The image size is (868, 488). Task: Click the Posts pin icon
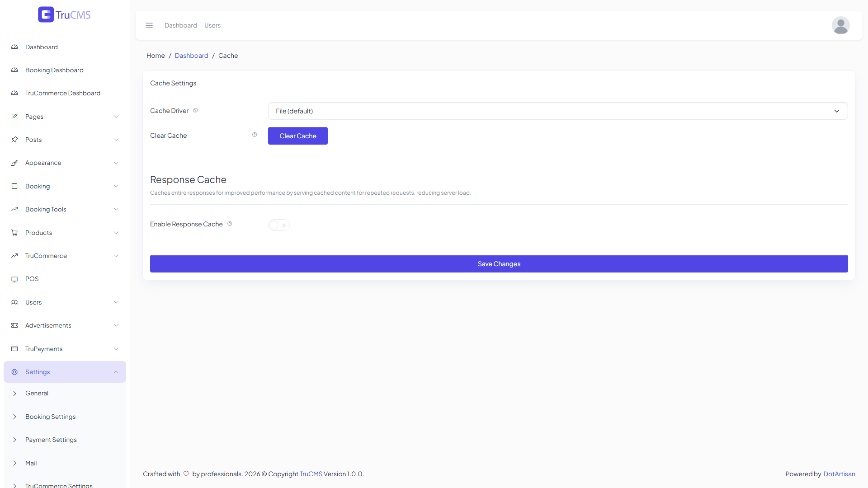[14, 140]
